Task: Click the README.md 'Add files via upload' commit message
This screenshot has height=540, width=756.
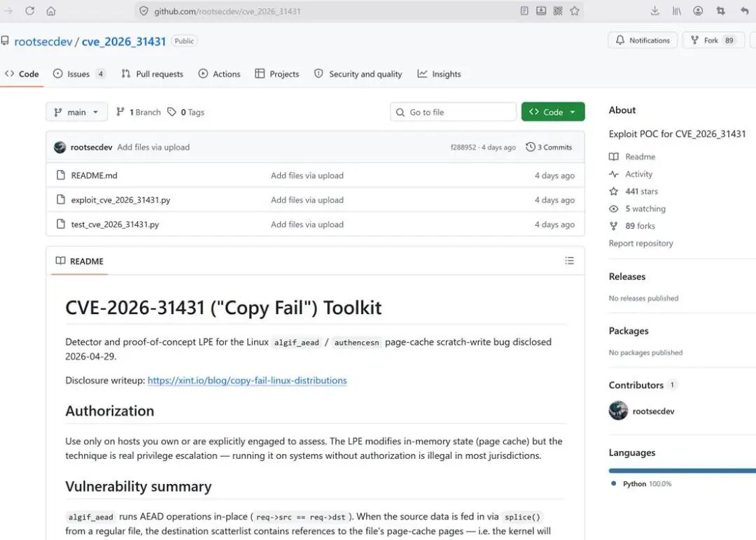Action: point(307,176)
